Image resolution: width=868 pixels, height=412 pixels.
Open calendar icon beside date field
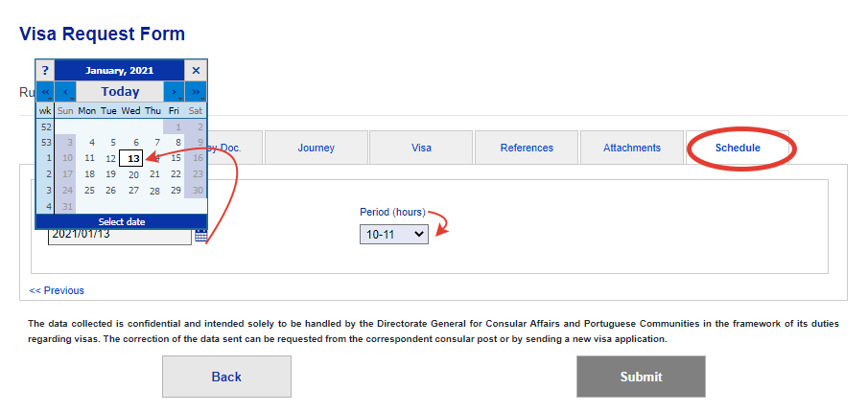[200, 234]
